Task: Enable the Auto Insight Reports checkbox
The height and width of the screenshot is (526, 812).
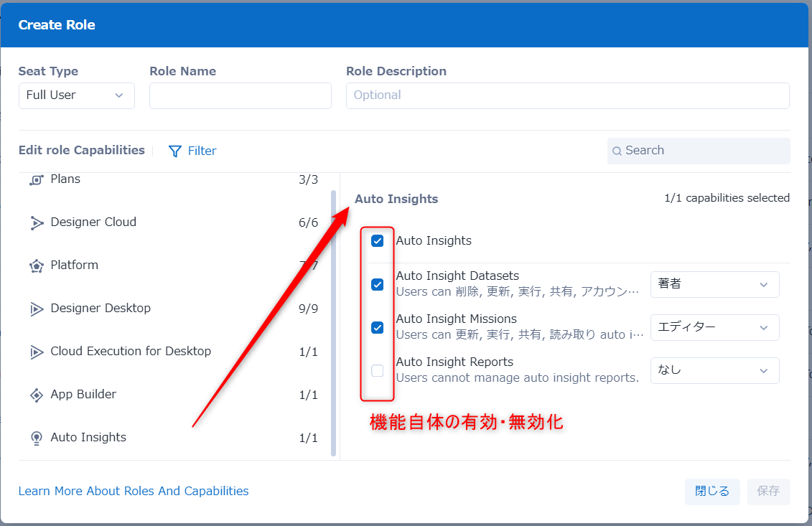Action: click(378, 371)
